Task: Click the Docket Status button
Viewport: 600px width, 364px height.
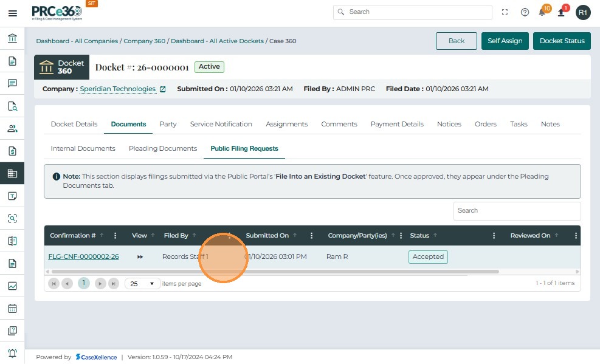Action: point(562,41)
